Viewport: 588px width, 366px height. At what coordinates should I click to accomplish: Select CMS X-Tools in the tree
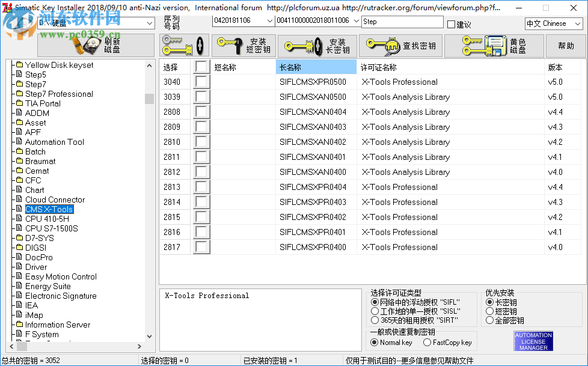pos(49,209)
